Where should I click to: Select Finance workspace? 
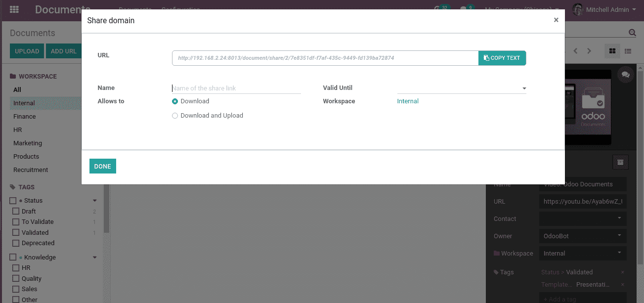point(25,117)
